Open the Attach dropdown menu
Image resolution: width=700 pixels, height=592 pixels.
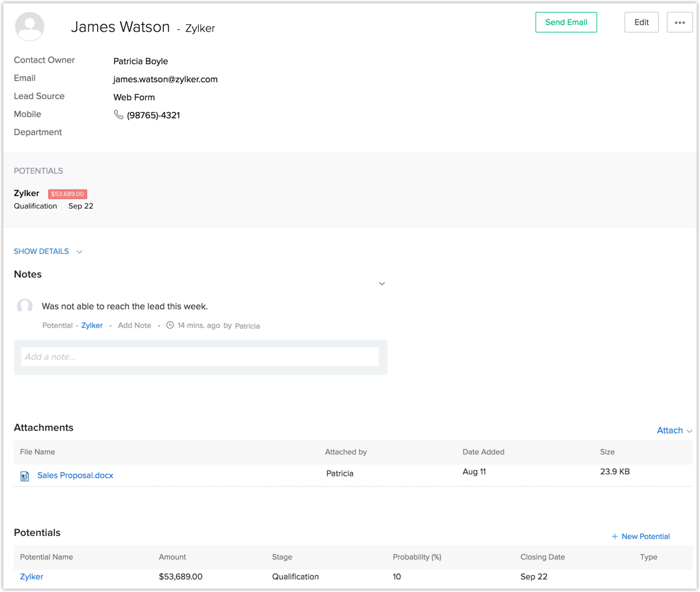coord(674,431)
